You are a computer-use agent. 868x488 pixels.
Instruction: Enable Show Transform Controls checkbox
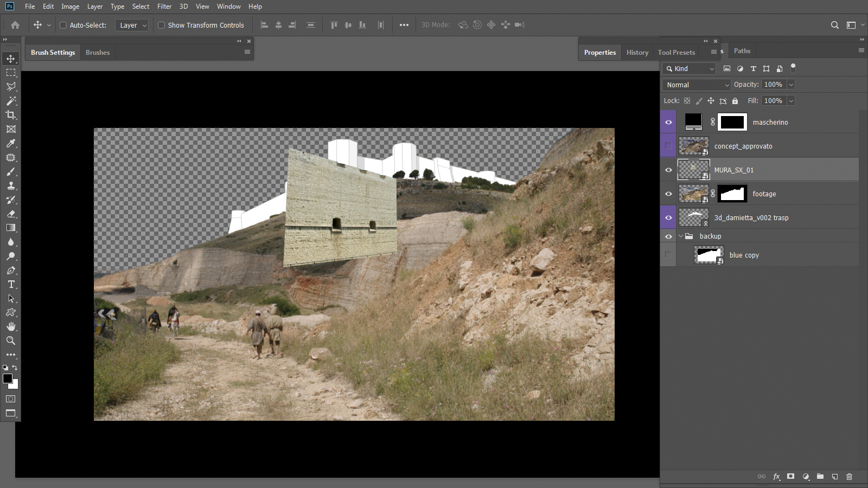161,25
